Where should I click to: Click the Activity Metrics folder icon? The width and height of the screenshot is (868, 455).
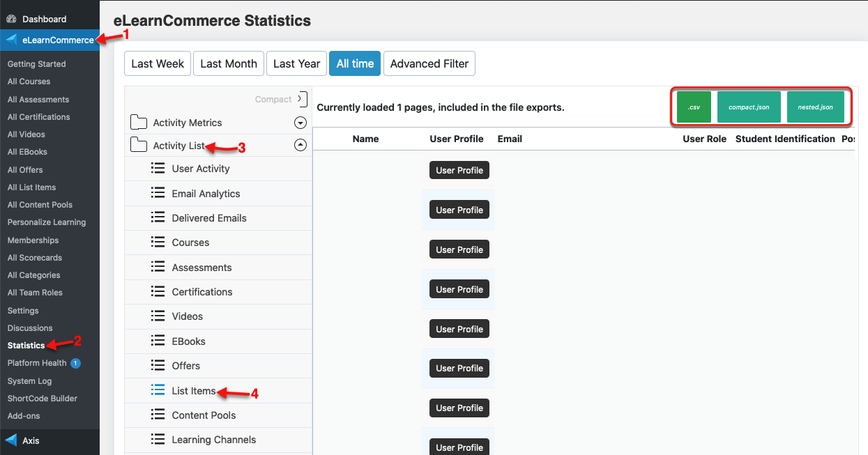139,123
